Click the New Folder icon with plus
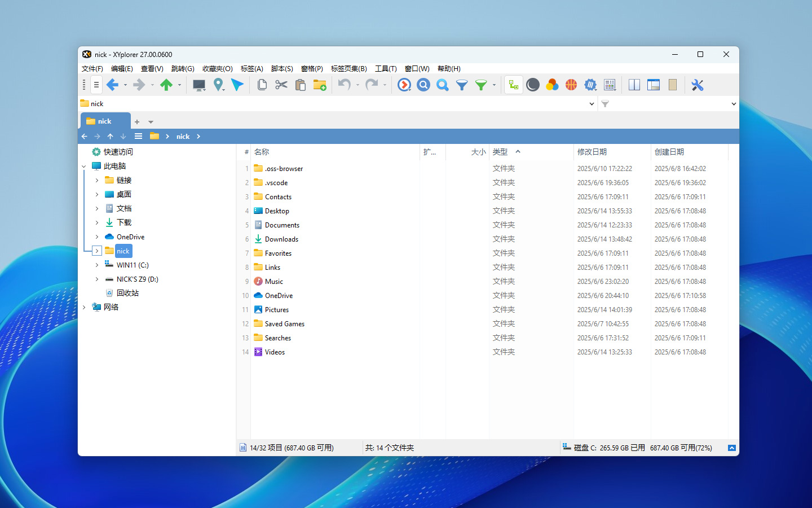Viewport: 812px width, 508px height. click(320, 85)
